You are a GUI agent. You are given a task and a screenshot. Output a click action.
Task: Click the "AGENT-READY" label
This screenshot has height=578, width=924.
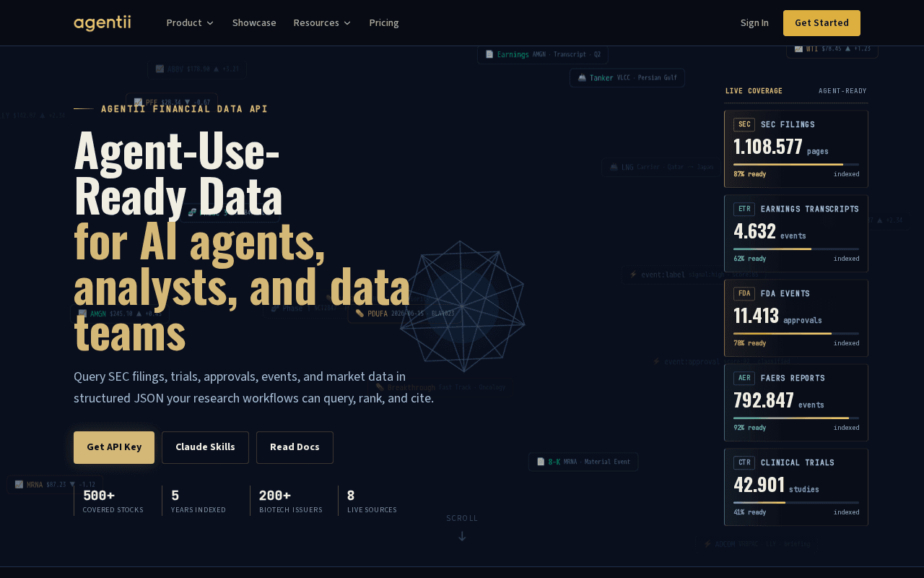click(842, 91)
